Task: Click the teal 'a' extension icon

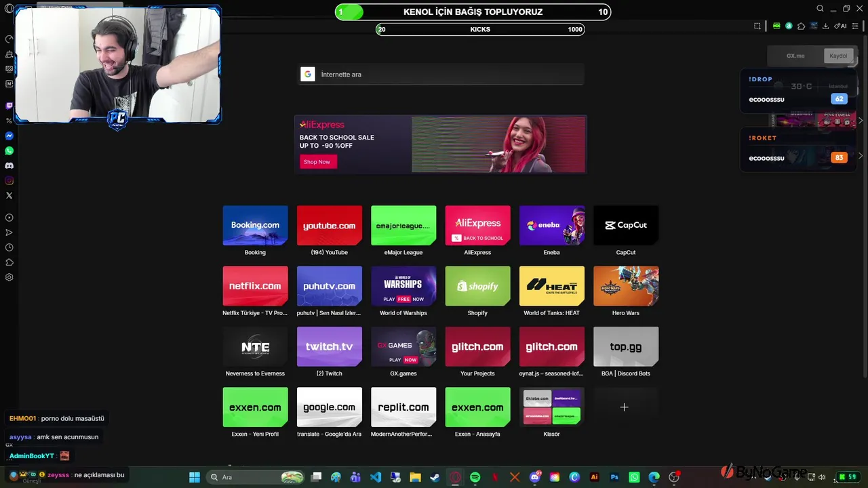Action: coord(789,26)
